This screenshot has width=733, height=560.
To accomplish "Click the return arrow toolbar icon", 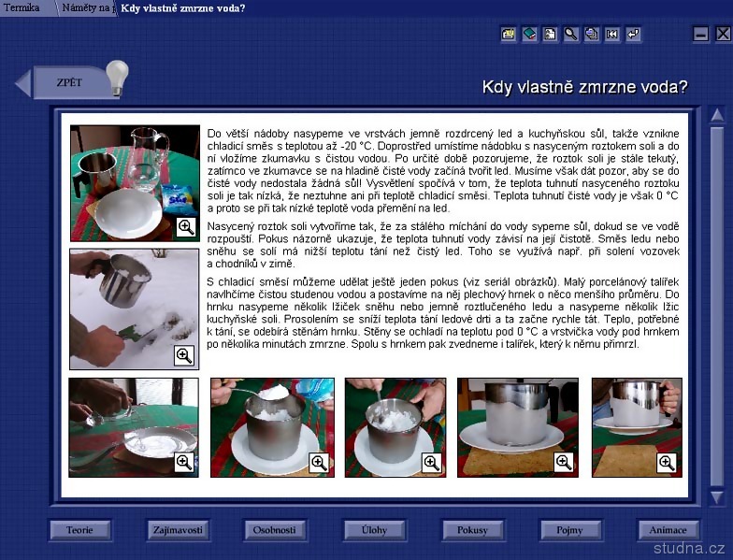I will 634,34.
